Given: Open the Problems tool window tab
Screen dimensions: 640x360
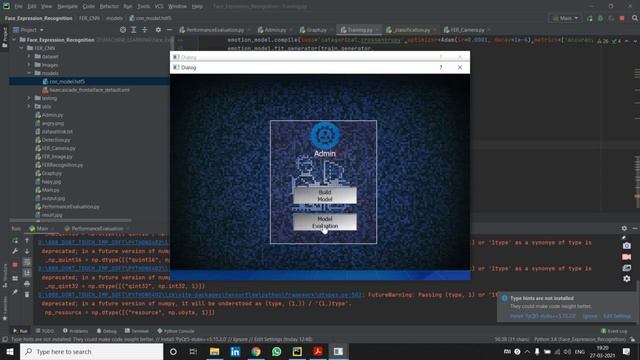Looking at the screenshot, I should coord(76,331).
